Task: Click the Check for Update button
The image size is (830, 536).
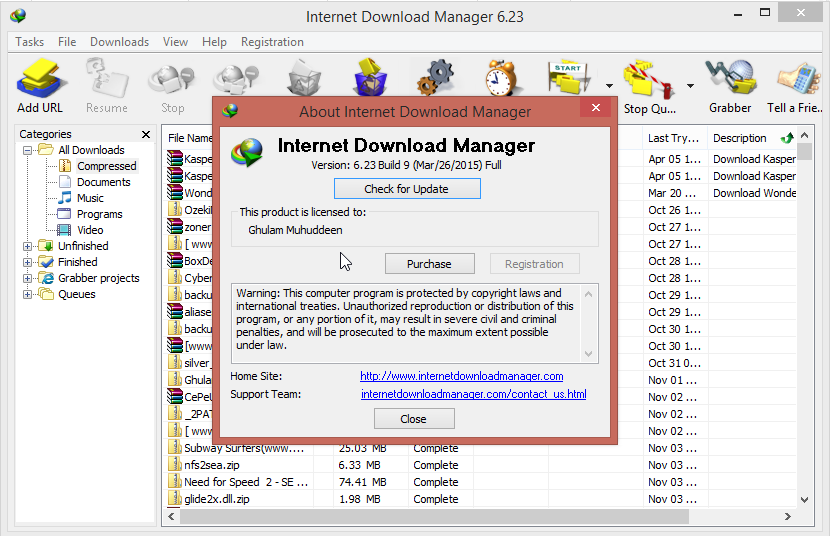Action: pos(407,189)
